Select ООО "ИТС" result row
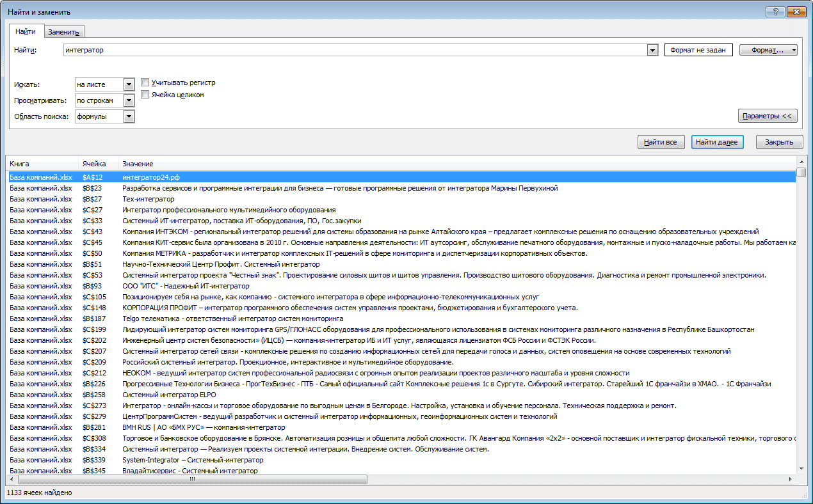The width and height of the screenshot is (813, 504). click(401, 286)
